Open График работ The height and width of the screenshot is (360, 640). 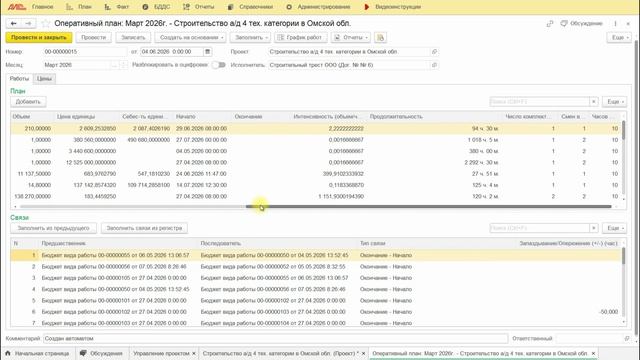300,38
